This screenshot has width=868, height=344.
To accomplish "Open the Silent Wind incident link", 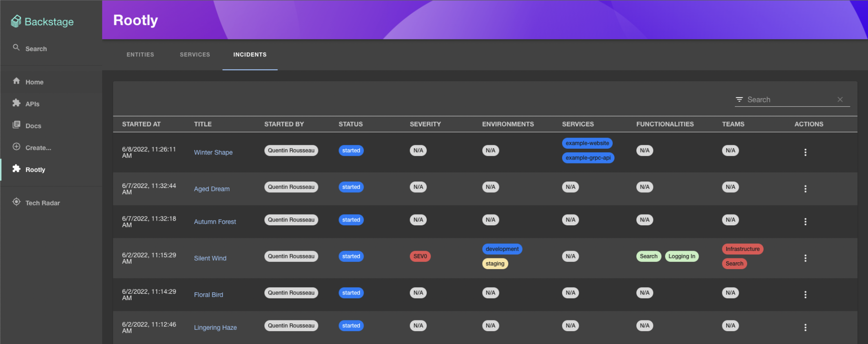I will click(210, 258).
